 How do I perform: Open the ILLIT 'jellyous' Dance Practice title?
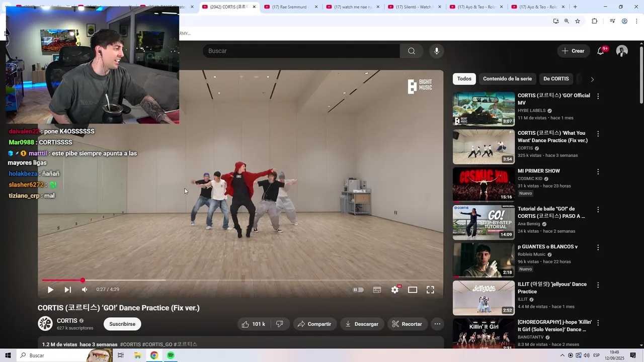pyautogui.click(x=552, y=288)
